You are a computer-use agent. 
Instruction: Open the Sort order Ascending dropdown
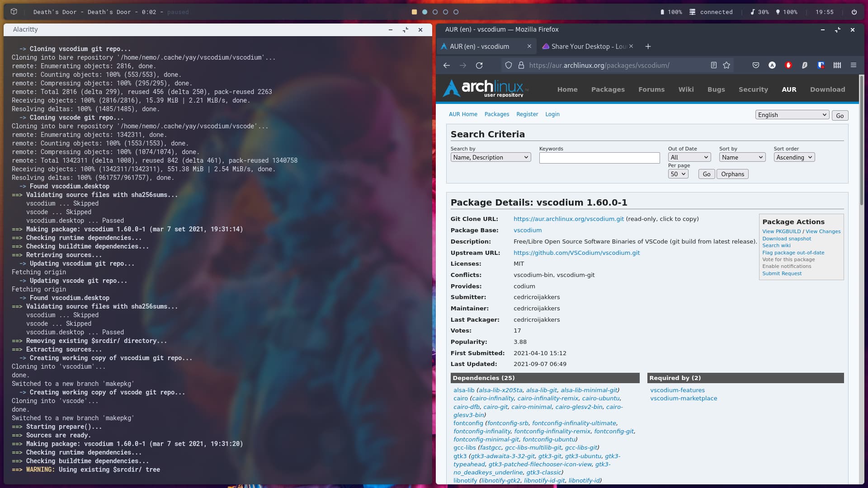[794, 157]
